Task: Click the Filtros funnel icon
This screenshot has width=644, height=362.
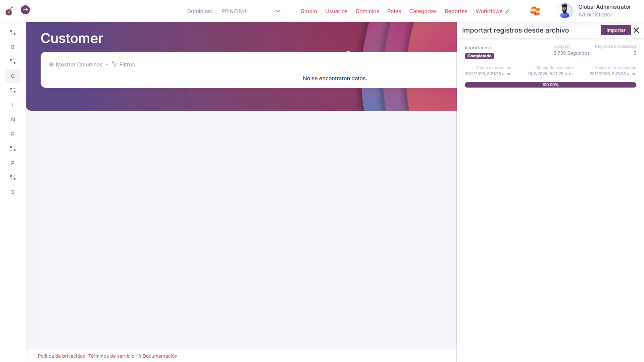Action: (x=115, y=64)
